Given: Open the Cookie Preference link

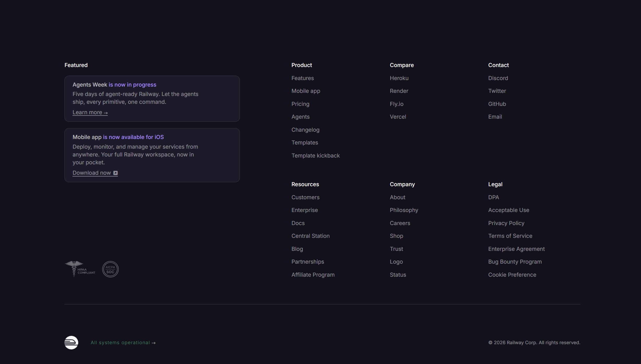Looking at the screenshot, I should point(512,275).
